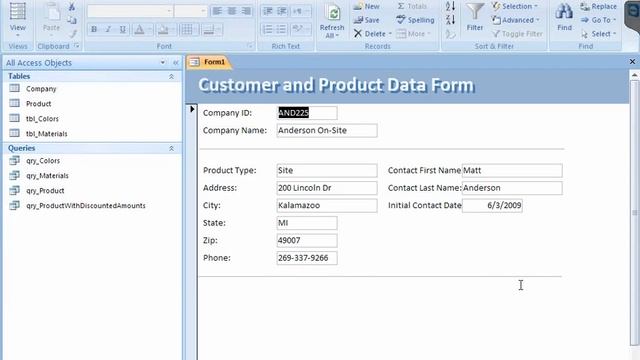Open the Clipboard dialog launcher
640x360 pixels.
77,46
